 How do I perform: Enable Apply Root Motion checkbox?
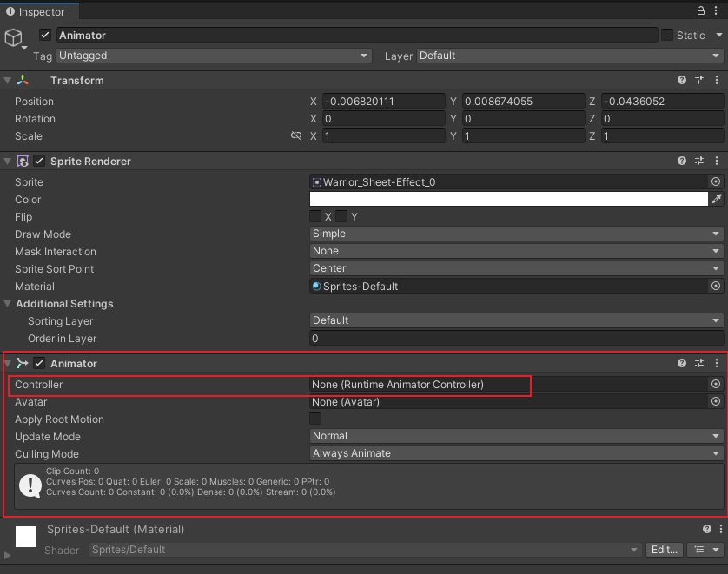click(x=315, y=419)
